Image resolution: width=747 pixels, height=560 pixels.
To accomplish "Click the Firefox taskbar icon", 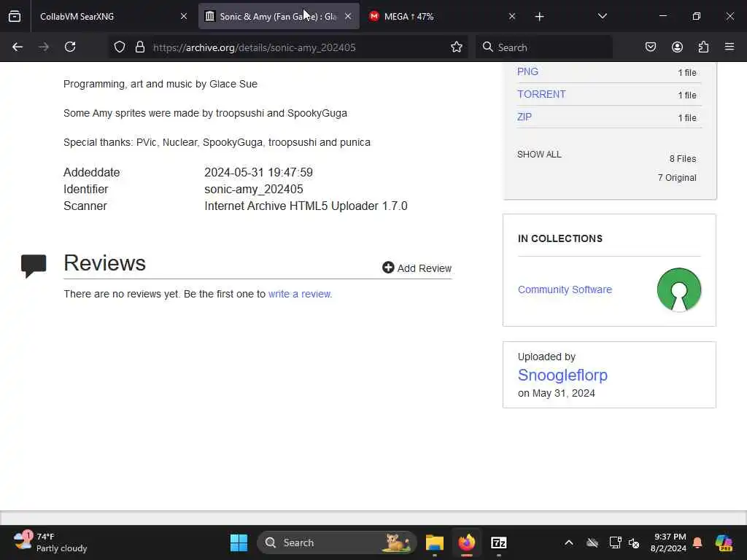I will click(466, 542).
